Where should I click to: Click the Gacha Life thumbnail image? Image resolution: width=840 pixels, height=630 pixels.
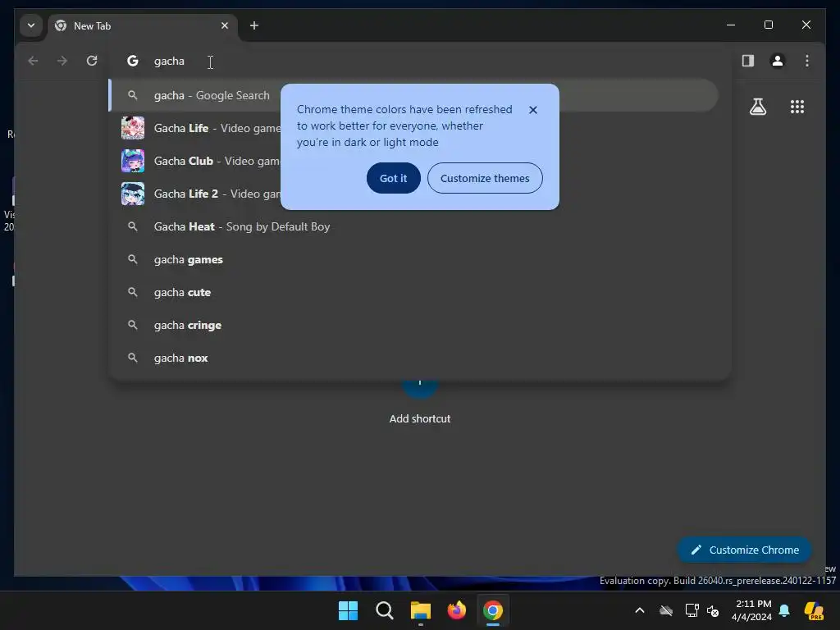(x=132, y=128)
